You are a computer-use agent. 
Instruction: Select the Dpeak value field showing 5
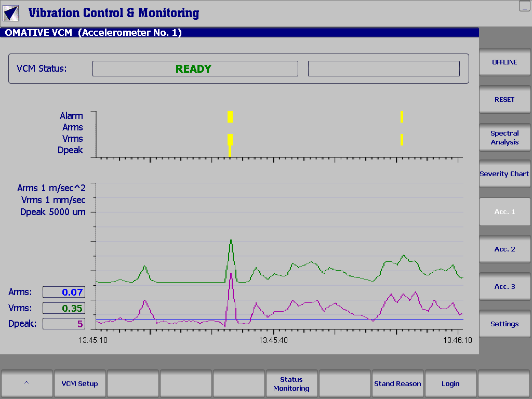[63, 323]
